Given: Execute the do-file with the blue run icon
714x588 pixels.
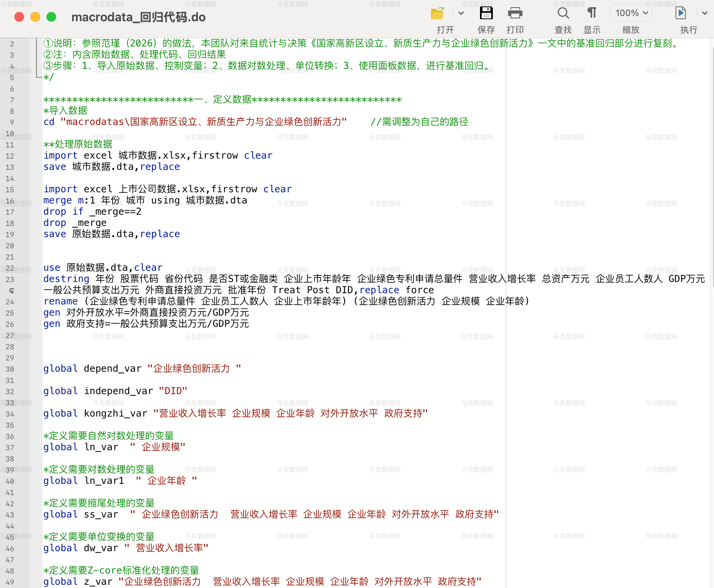Looking at the screenshot, I should click(x=681, y=13).
